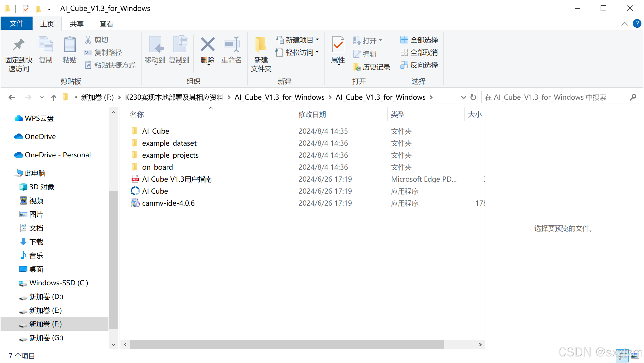Open the AI Cube application file
This screenshot has height=363, width=644.
pyautogui.click(x=155, y=191)
